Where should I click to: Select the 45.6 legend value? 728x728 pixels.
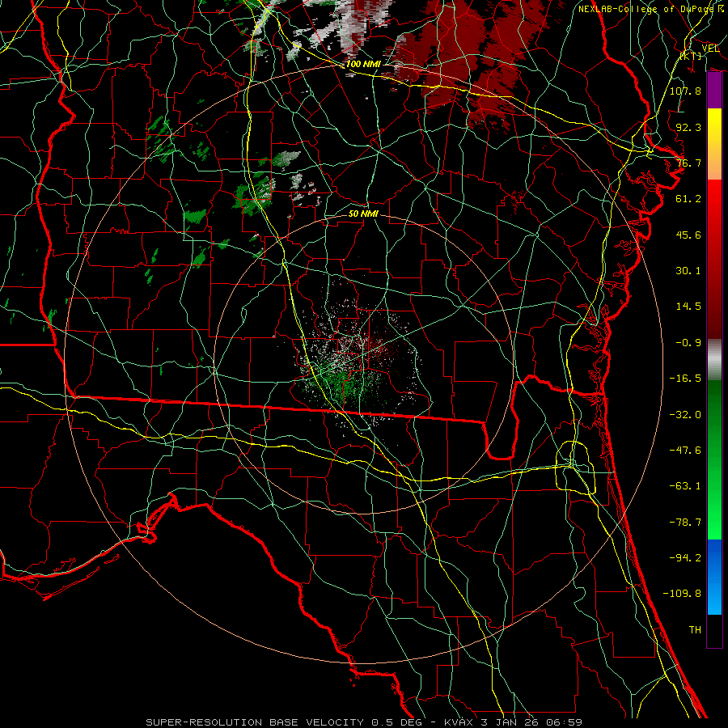(x=688, y=235)
